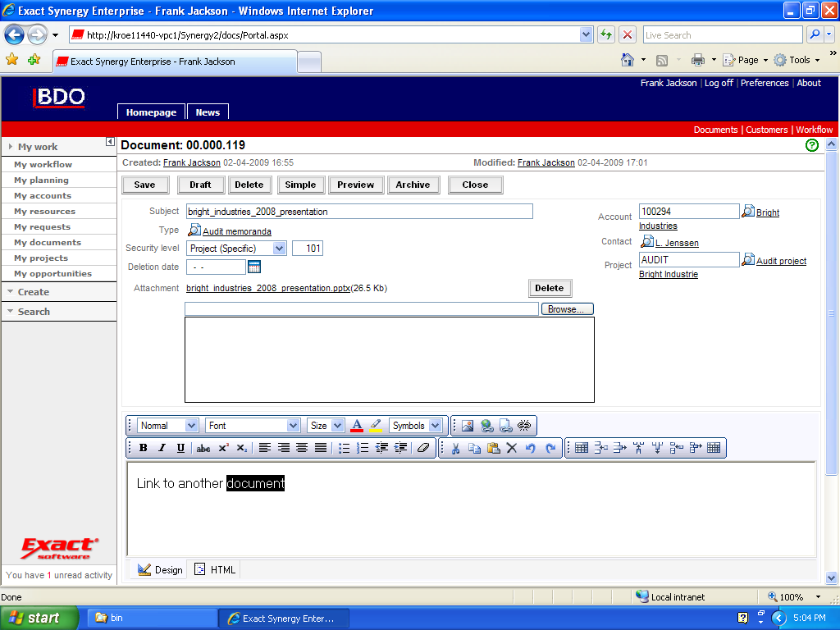The image size is (840, 630).
Task: Toggle underline formatting in editor
Action: coord(180,448)
